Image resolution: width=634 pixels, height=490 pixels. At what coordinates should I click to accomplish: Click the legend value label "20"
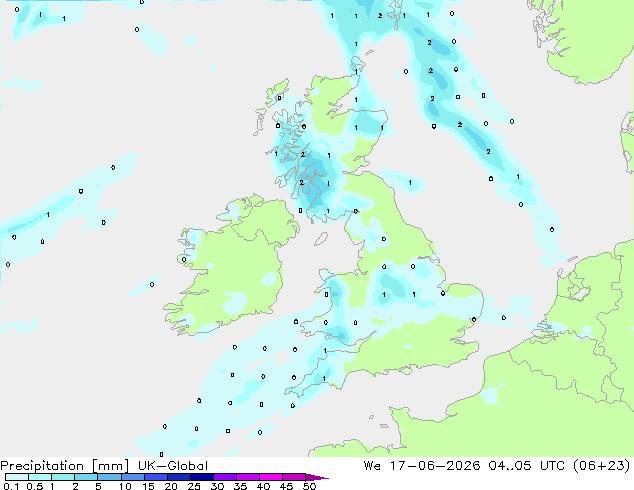click(171, 486)
